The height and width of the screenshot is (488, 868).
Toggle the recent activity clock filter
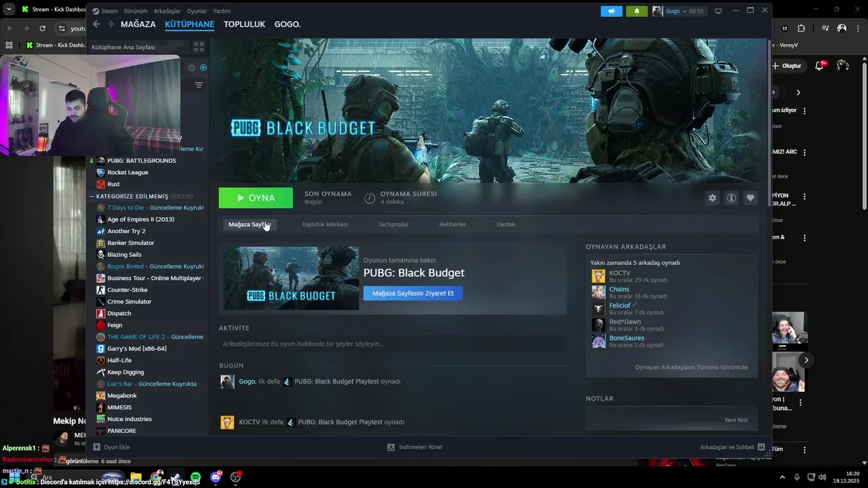click(192, 68)
